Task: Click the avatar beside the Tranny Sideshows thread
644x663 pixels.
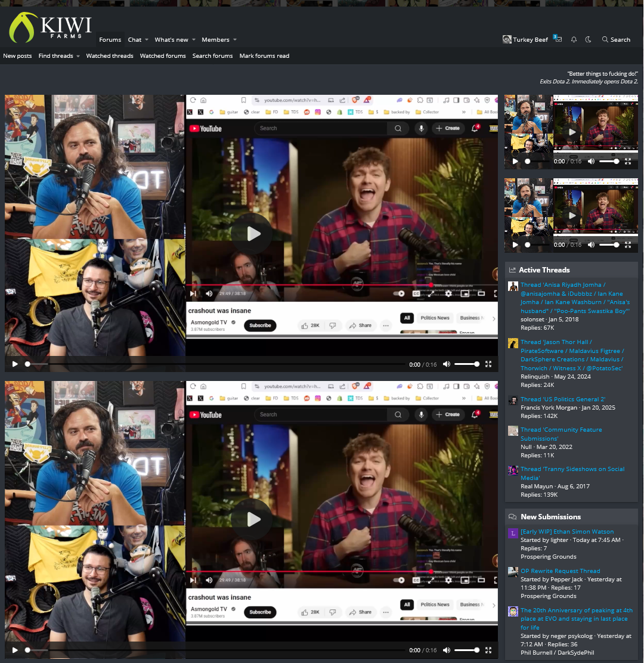Action: coord(513,470)
